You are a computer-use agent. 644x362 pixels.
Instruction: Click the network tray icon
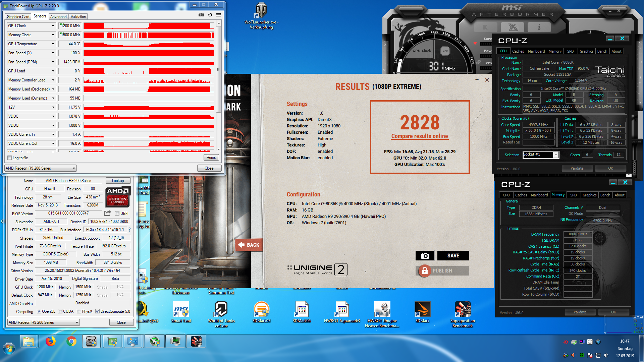click(598, 355)
